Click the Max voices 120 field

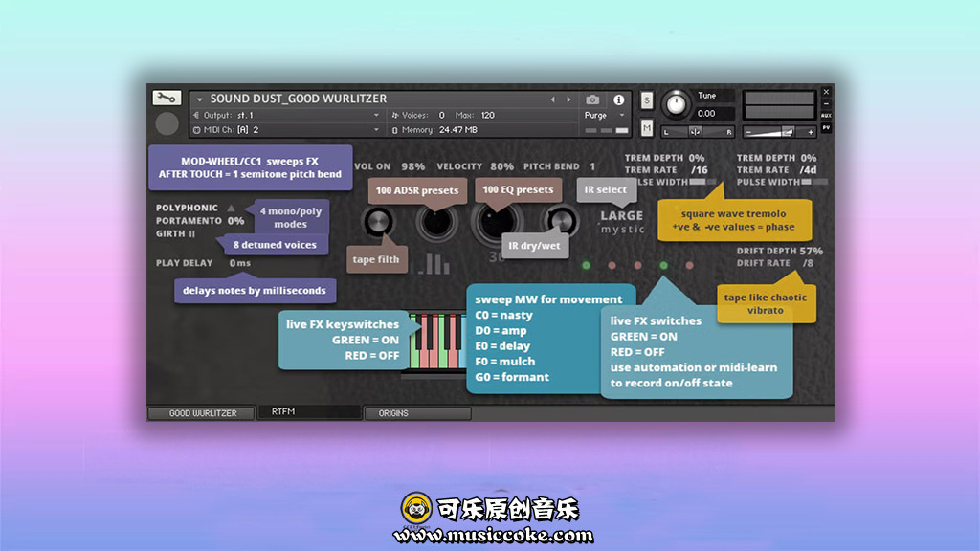click(488, 115)
